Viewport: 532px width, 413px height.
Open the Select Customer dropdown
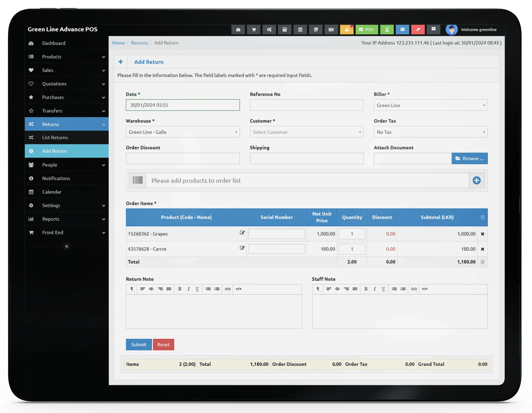[307, 132]
